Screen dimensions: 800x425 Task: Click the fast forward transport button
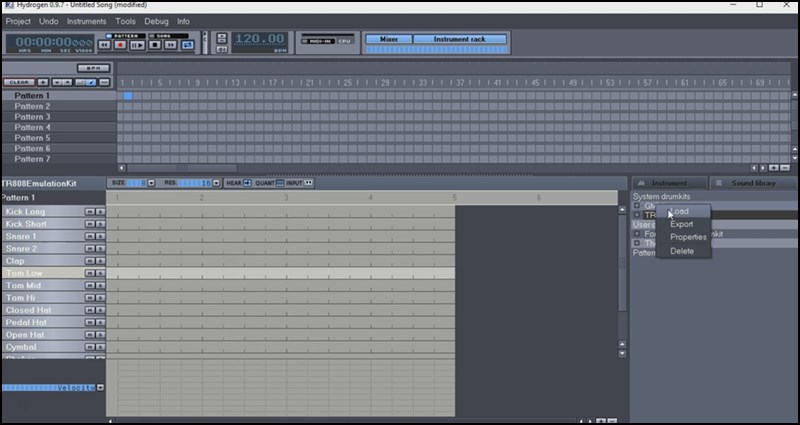[x=171, y=45]
